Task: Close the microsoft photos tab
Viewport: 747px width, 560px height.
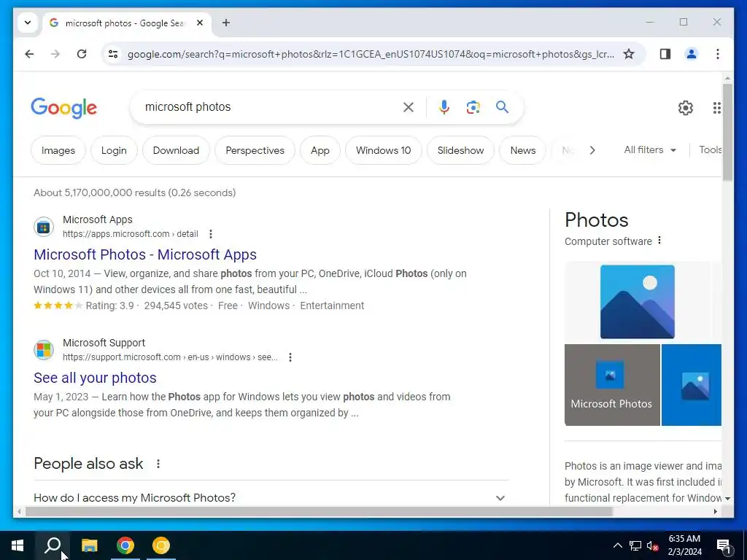Action: (200, 23)
